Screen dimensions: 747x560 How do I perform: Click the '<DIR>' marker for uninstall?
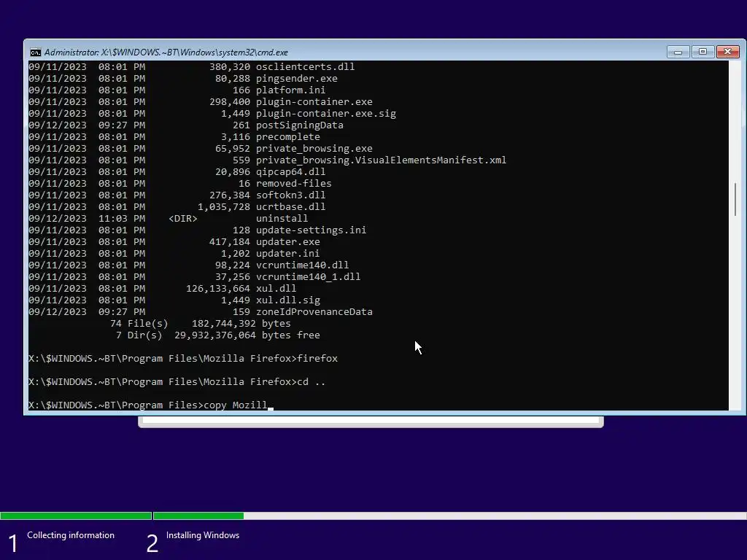183,219
